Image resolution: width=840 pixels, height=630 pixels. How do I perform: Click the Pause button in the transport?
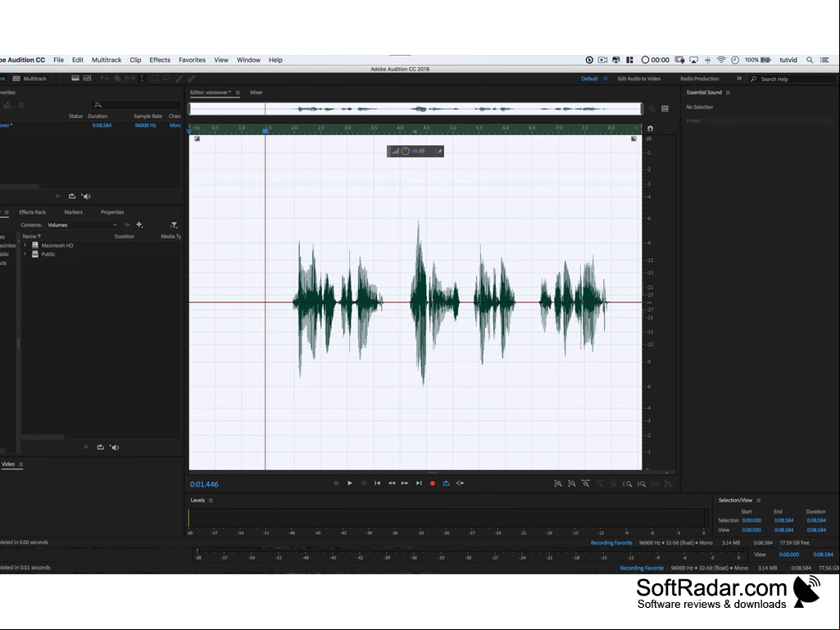tap(364, 483)
